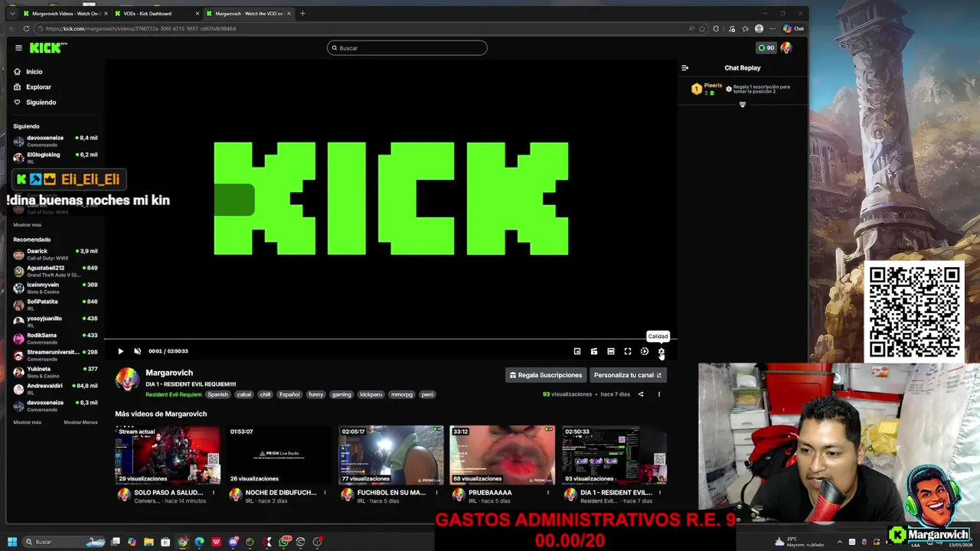Image resolution: width=980 pixels, height=551 pixels.
Task: Click the Buscar search field
Action: coord(407,48)
